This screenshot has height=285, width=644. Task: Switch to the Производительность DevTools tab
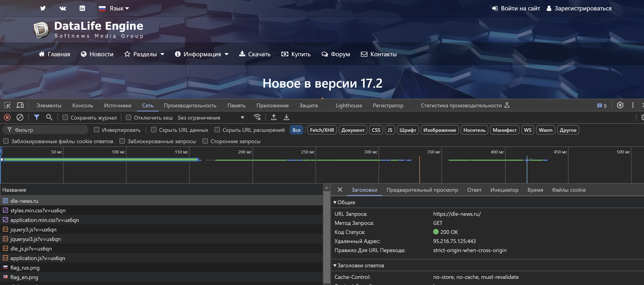coord(190,105)
